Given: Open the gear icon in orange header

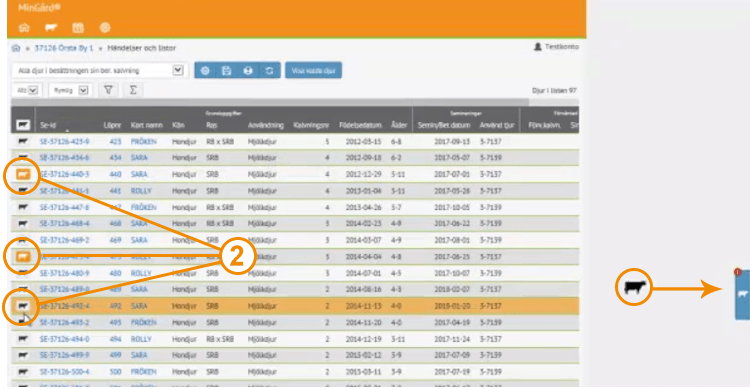Looking at the screenshot, I should (105, 27).
